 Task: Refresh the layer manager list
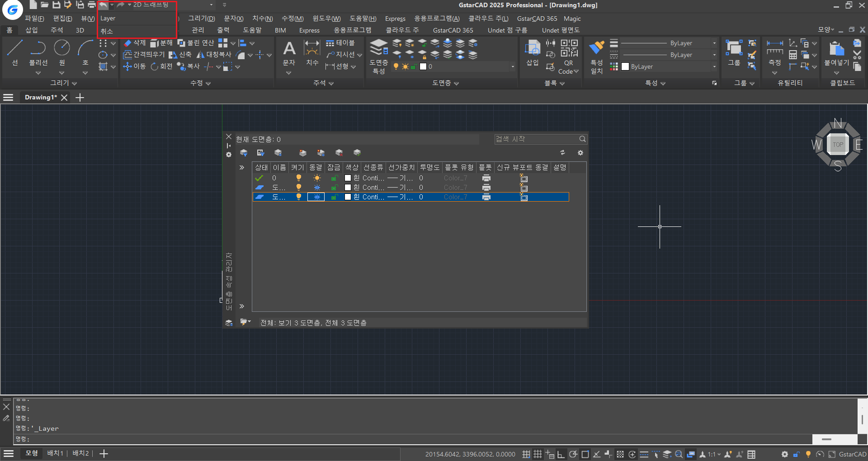[x=562, y=153]
